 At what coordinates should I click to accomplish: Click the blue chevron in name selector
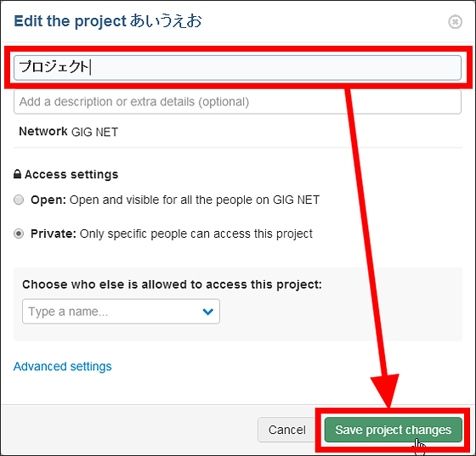click(x=208, y=312)
